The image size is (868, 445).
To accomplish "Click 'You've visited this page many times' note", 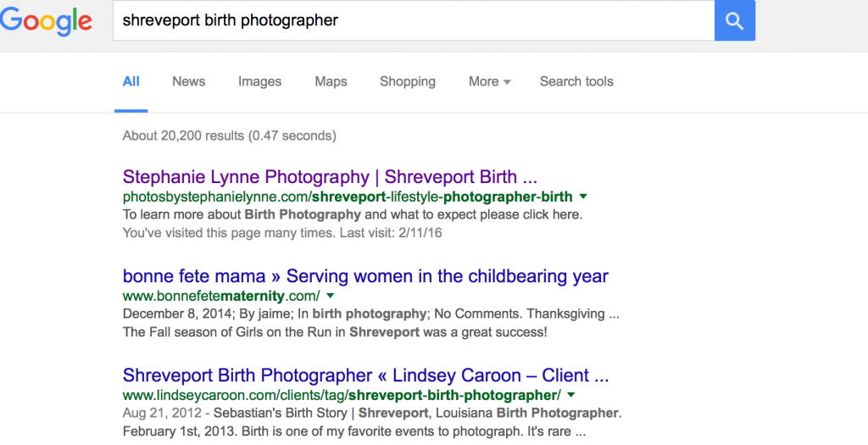I will coord(282,233).
